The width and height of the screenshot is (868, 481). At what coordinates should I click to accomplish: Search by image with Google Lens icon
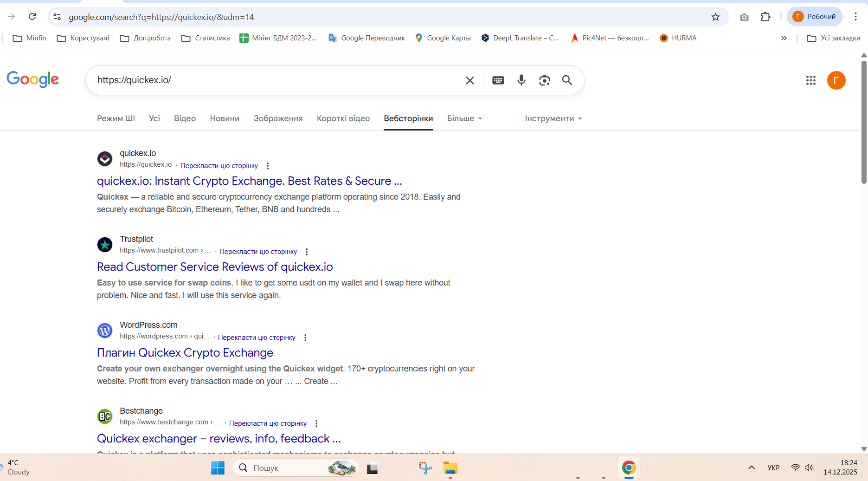pos(545,80)
